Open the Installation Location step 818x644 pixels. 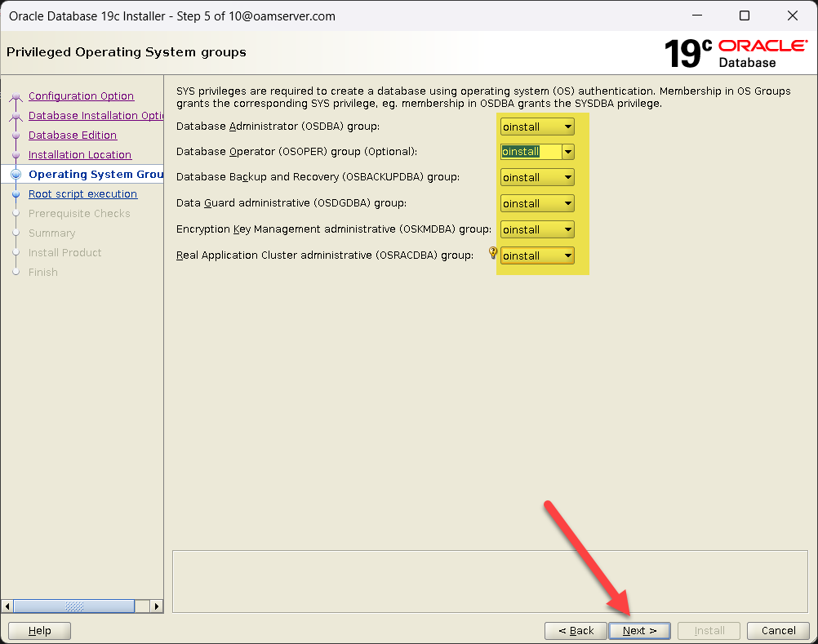(x=80, y=155)
